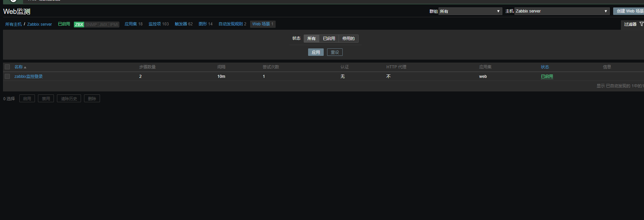Click the IPMI availability badge
Screen dimensions: 644x220
click(x=114, y=24)
